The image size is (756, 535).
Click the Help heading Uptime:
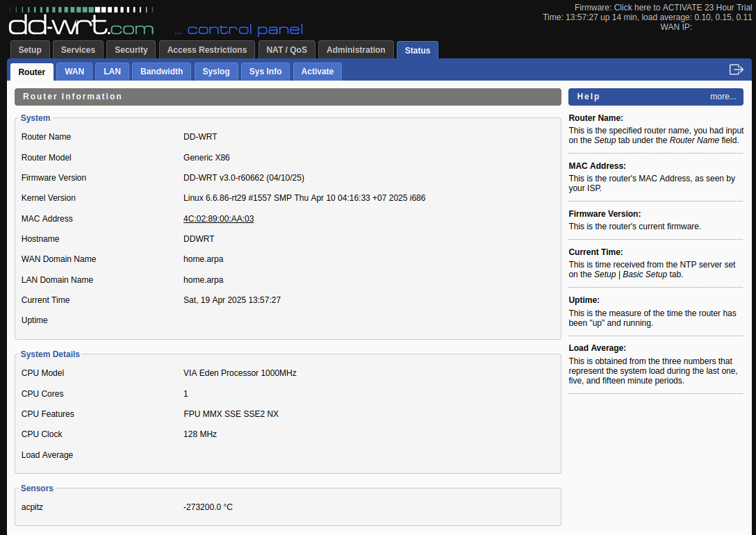coord(584,300)
